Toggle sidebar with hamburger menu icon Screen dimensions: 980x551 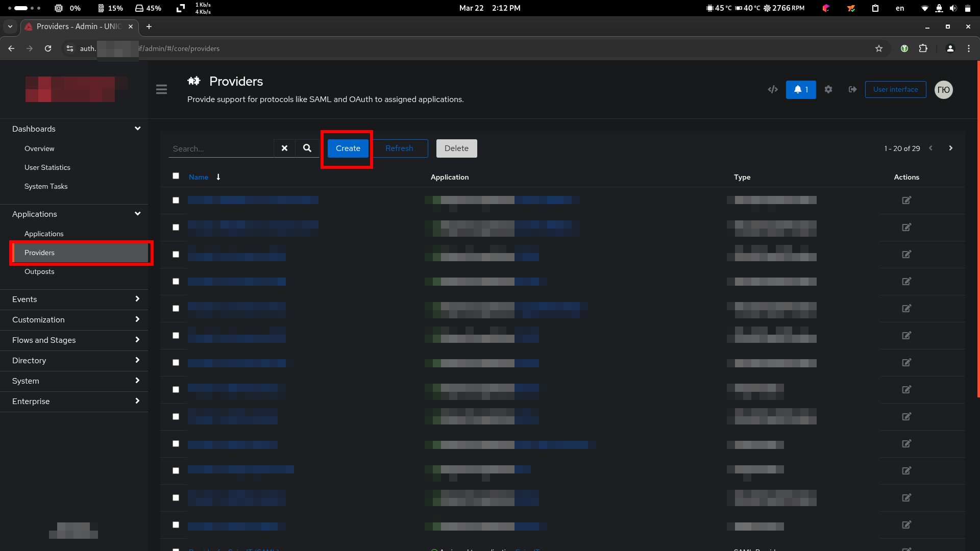click(161, 89)
